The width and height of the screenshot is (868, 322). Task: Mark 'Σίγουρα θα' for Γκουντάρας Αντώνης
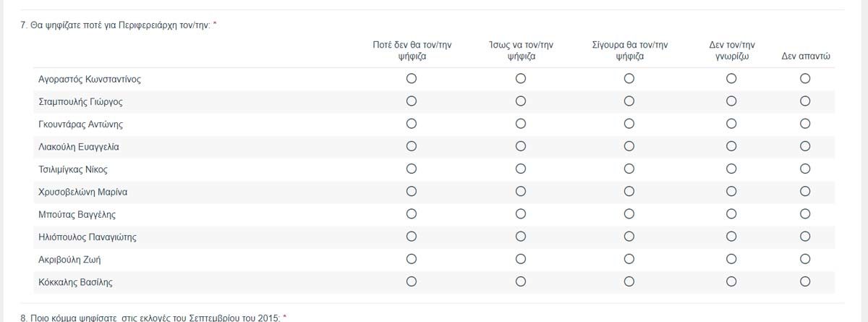[x=629, y=124]
